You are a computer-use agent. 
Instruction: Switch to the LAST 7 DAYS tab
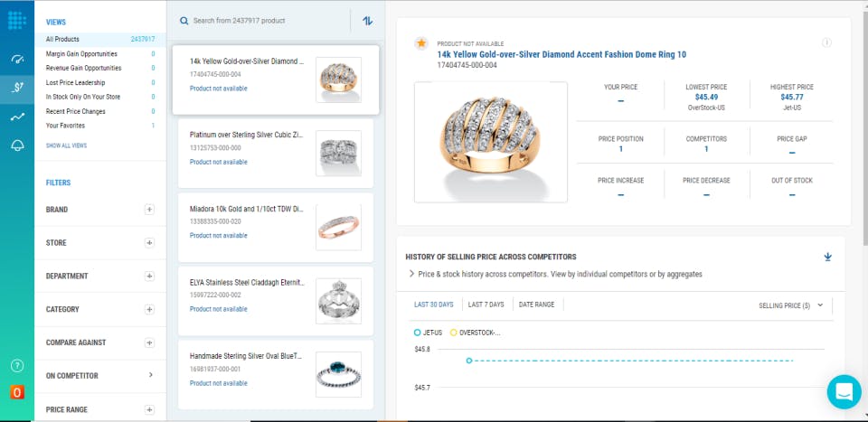486,305
